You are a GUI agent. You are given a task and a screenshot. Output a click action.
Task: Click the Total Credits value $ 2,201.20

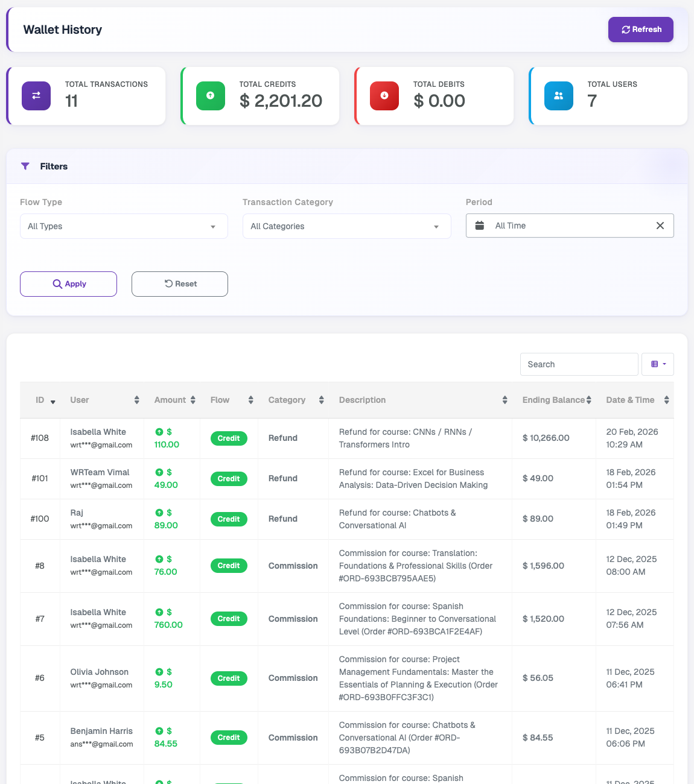point(281,101)
